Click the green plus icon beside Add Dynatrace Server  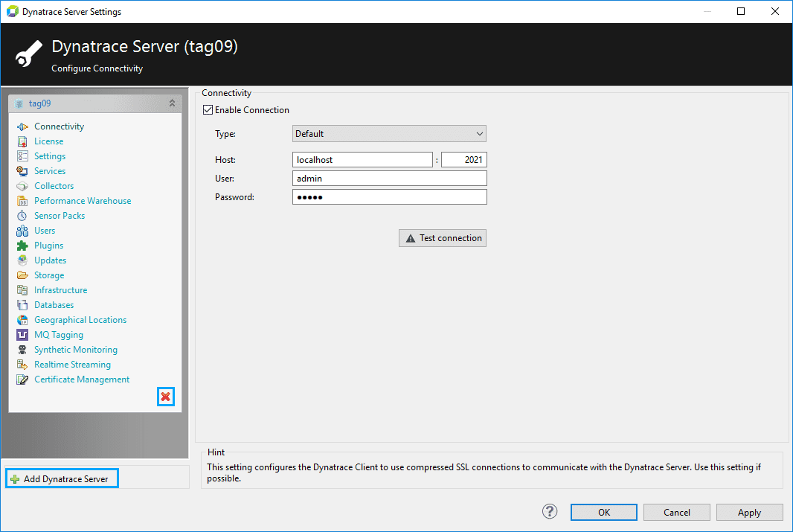[x=15, y=479]
